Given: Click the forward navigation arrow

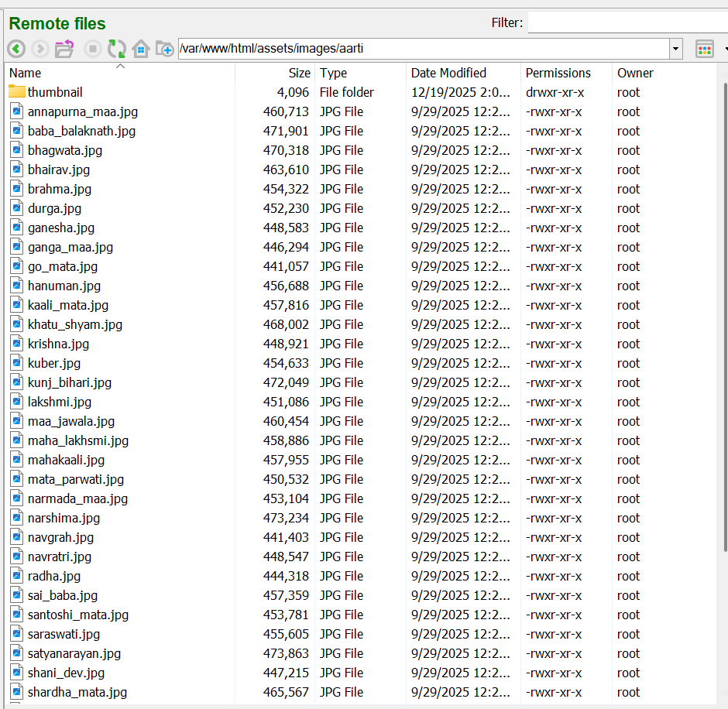Looking at the screenshot, I should 40,48.
